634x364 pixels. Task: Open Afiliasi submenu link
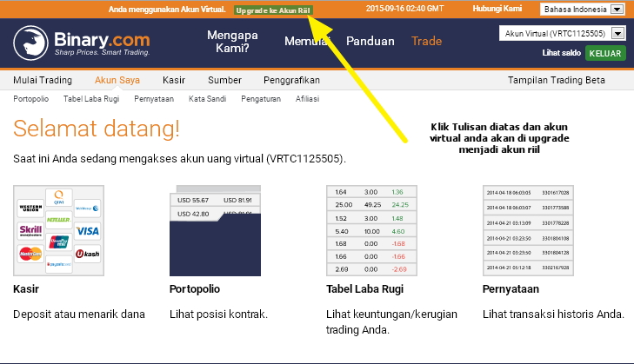(307, 99)
